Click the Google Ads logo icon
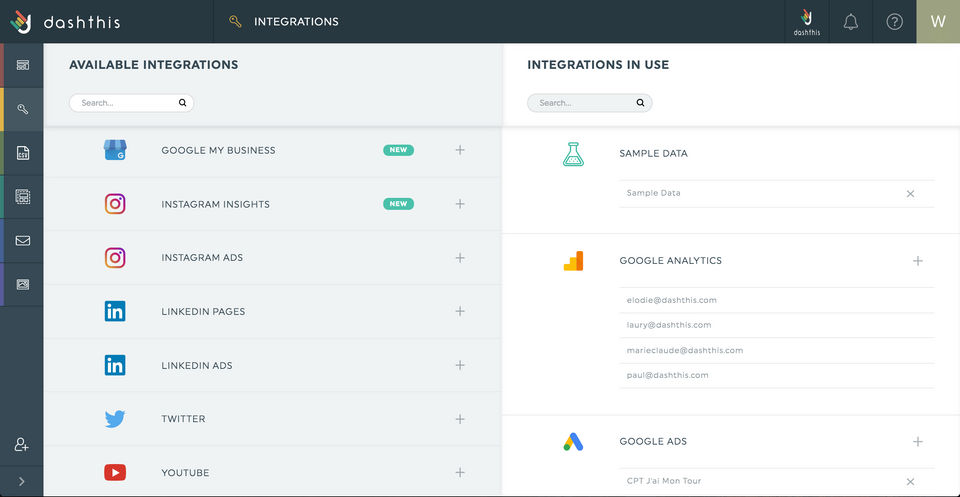This screenshot has width=960, height=497. 574,441
